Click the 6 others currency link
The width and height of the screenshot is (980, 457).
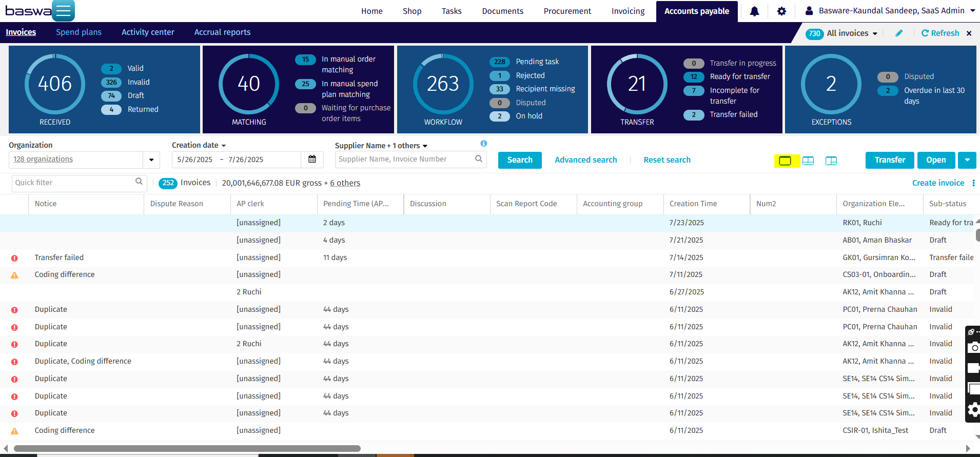click(x=345, y=183)
